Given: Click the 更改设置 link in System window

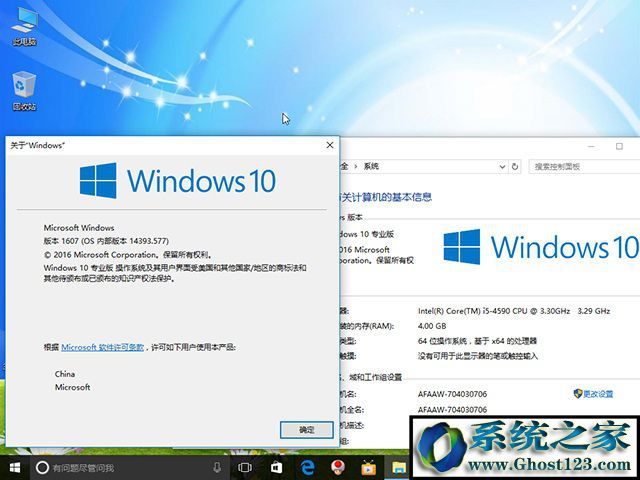Looking at the screenshot, I should pyautogui.click(x=598, y=394).
